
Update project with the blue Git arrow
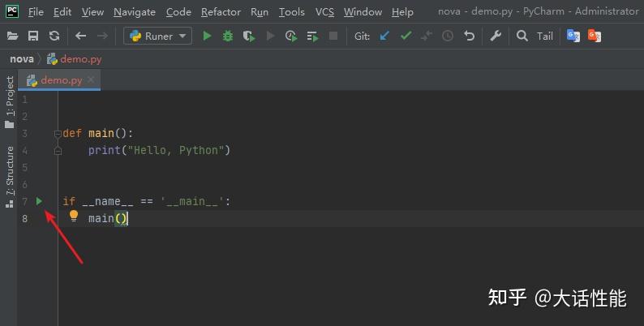384,36
